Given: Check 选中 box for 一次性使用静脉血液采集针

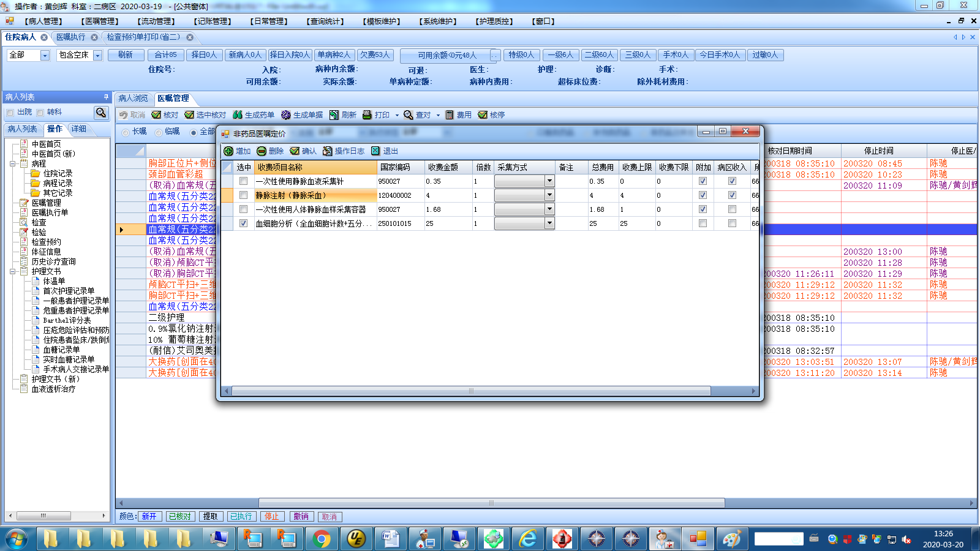Looking at the screenshot, I should [244, 181].
